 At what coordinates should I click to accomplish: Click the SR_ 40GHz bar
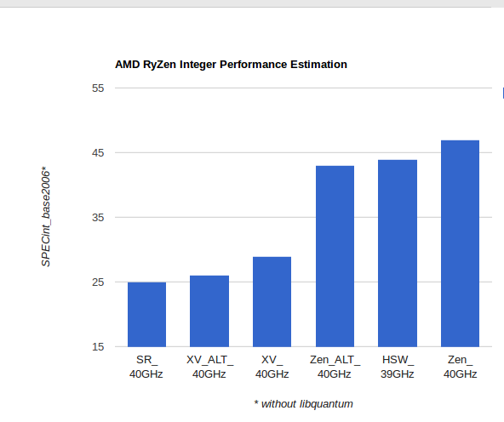click(146, 315)
